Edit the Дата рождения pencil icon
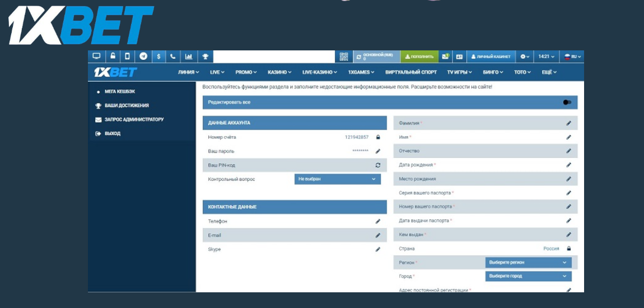Viewport: 644px width, 308px height. [x=569, y=165]
